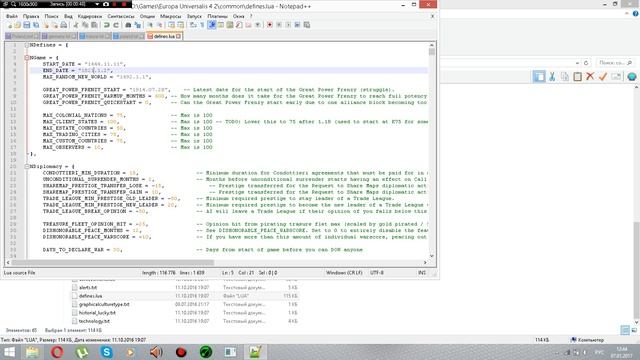Collapse the NDefines fold marker at line 1
This screenshot has width=640, height=360.
[27, 45]
